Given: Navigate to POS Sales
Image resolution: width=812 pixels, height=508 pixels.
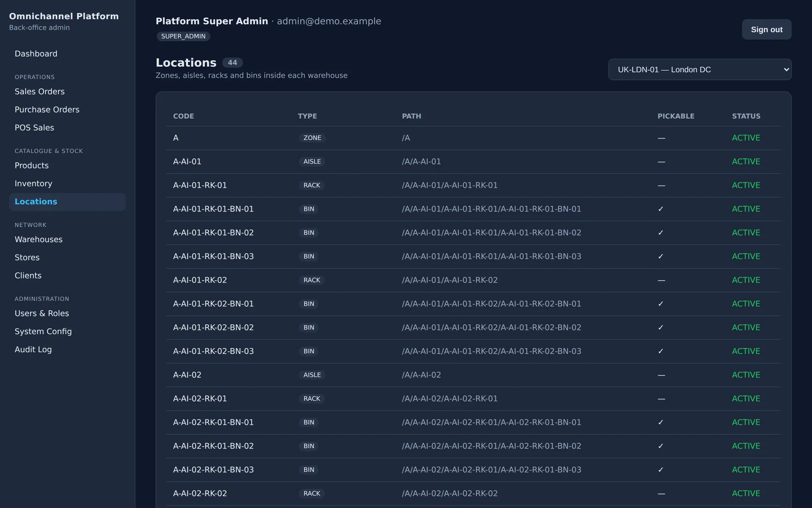Looking at the screenshot, I should click(x=67, y=128).
